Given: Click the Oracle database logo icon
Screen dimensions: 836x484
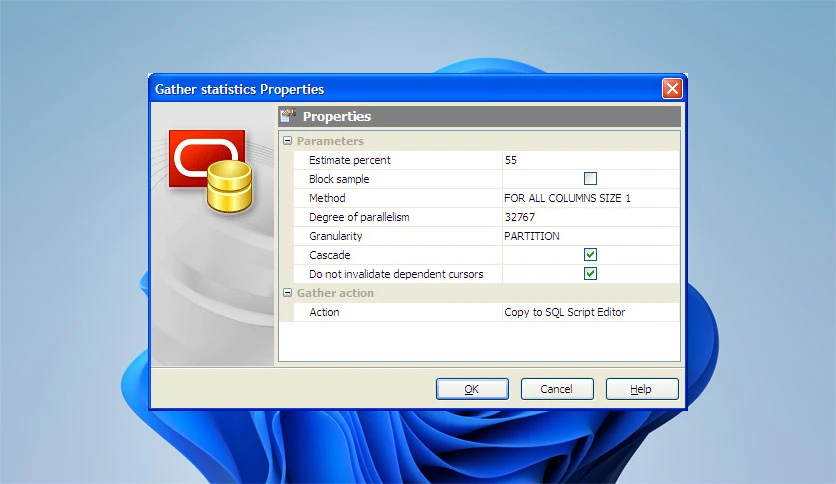Looking at the screenshot, I should (211, 171).
